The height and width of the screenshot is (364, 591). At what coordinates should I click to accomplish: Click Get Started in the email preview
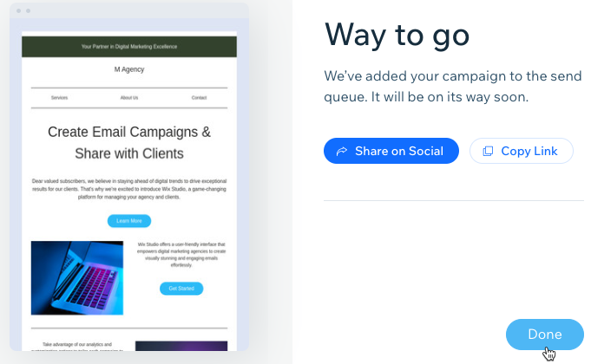(x=181, y=289)
